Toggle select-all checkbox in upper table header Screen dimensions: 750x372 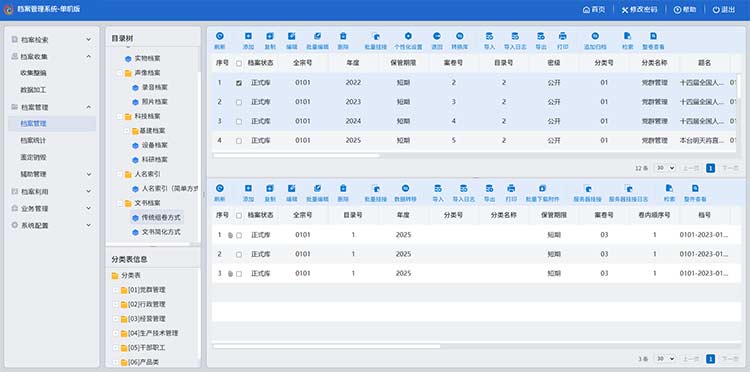[239, 63]
